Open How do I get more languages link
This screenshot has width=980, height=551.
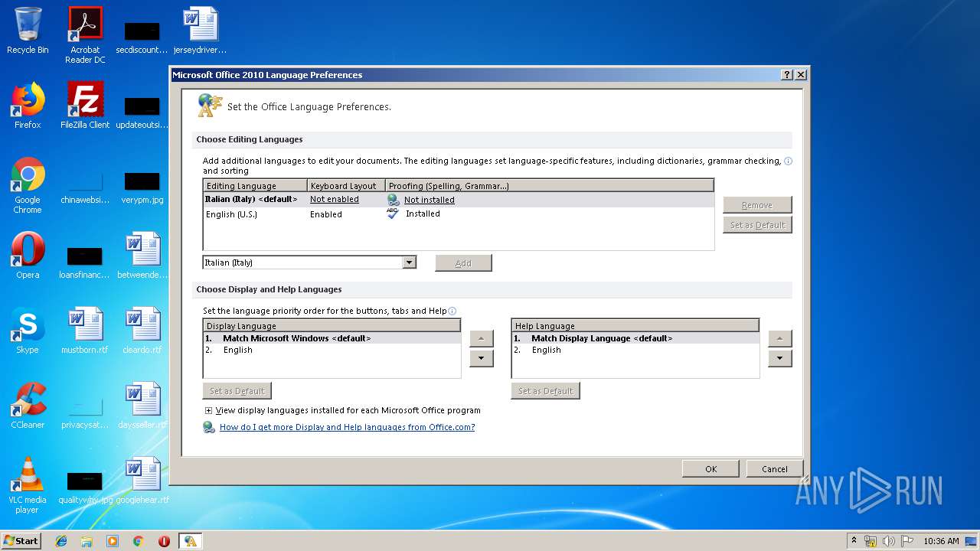point(348,427)
